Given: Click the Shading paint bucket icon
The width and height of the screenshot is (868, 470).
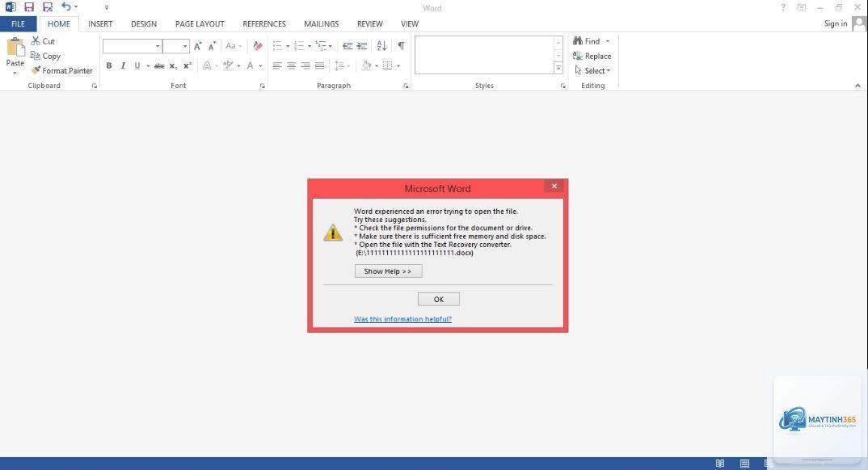Looking at the screenshot, I should (366, 65).
